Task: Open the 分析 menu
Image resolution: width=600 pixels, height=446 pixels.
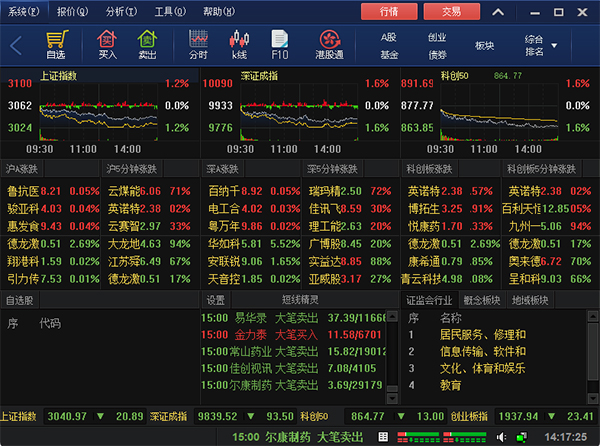Action: 122,11
